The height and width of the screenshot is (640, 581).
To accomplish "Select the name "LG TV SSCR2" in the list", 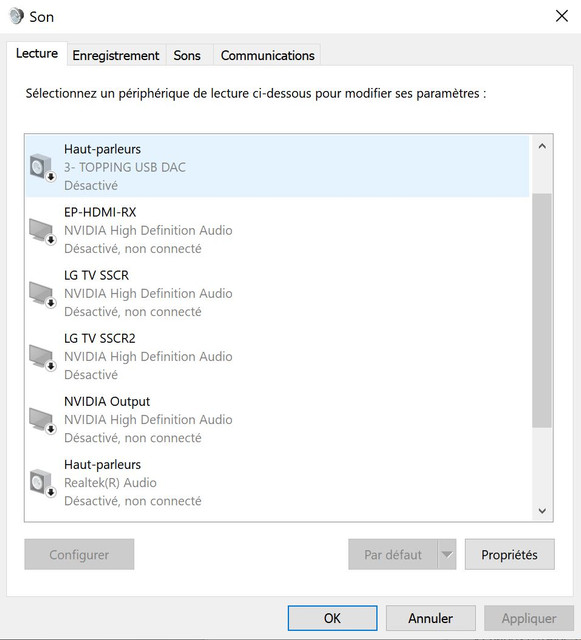I will click(100, 338).
